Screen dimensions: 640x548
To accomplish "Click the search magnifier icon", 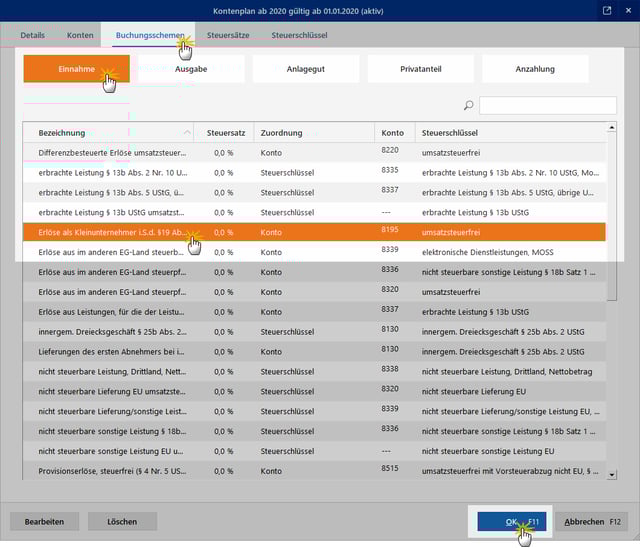I will click(x=468, y=105).
